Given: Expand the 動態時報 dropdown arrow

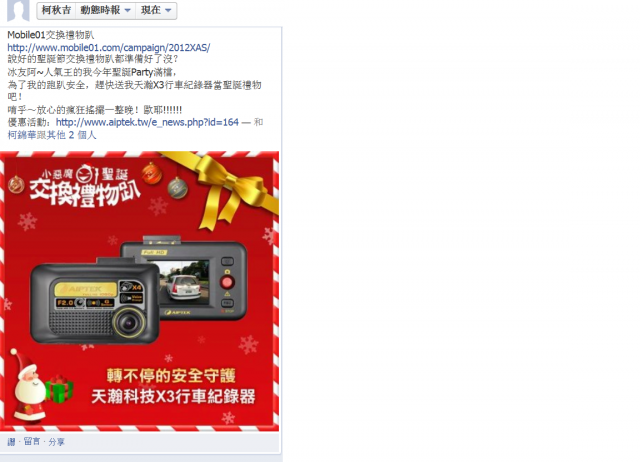Looking at the screenshot, I should tap(127, 11).
